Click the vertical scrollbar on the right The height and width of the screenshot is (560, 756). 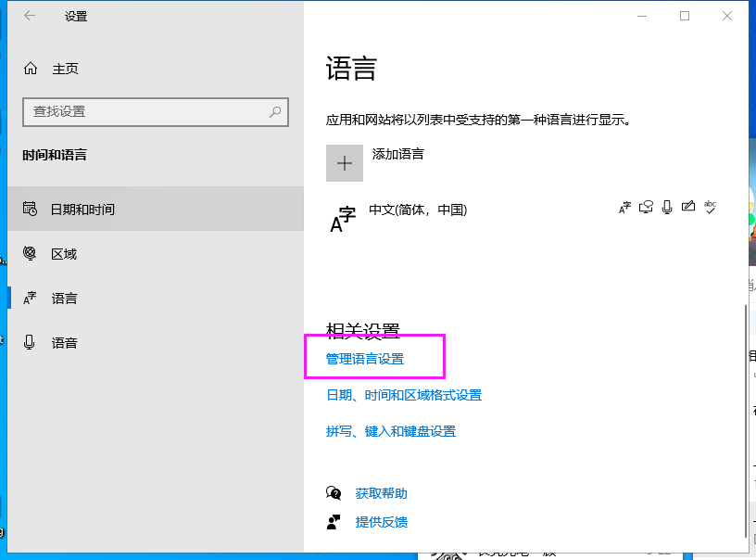pyautogui.click(x=747, y=417)
